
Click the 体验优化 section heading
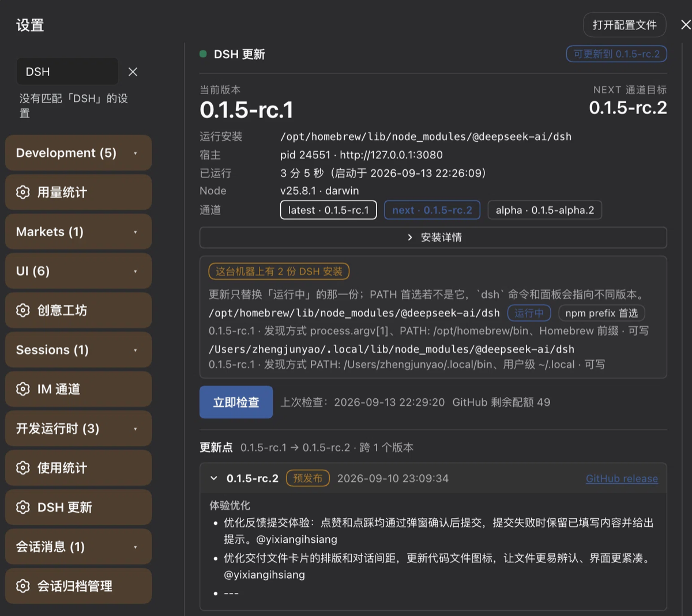230,505
